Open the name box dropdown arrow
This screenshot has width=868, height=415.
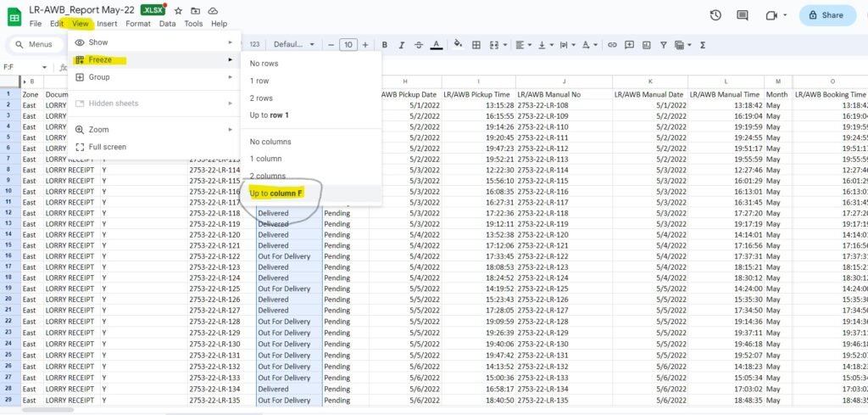pyautogui.click(x=44, y=67)
